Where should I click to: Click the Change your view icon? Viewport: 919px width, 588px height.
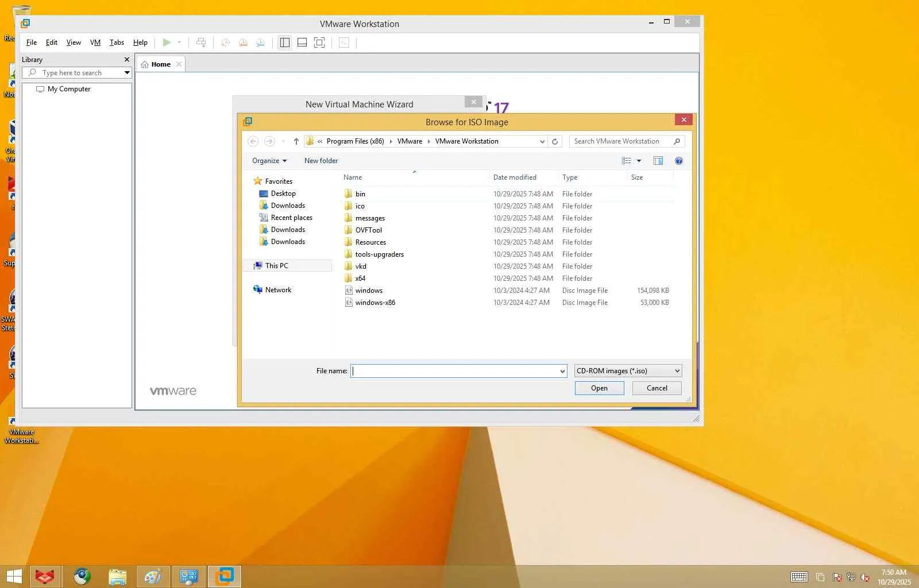(x=626, y=161)
